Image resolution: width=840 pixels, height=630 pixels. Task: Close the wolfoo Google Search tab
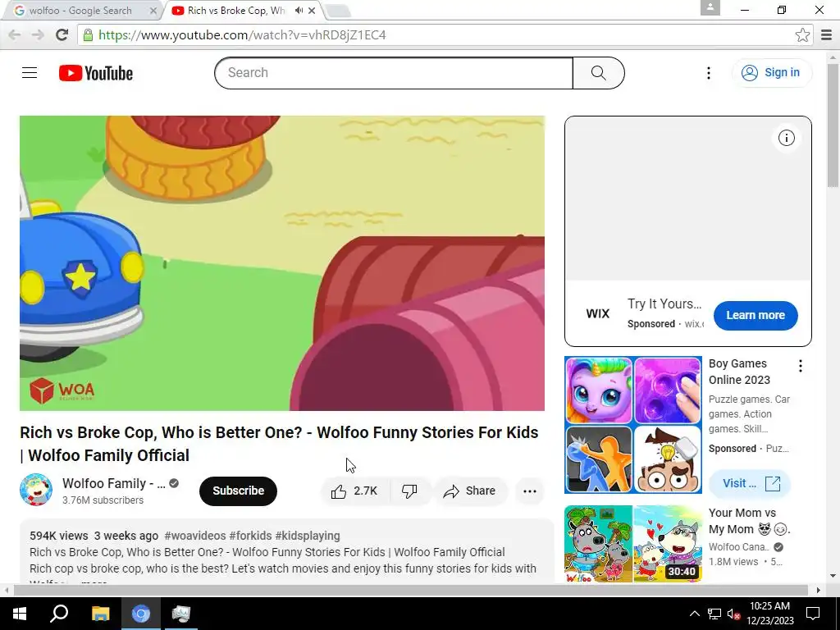pyautogui.click(x=153, y=11)
